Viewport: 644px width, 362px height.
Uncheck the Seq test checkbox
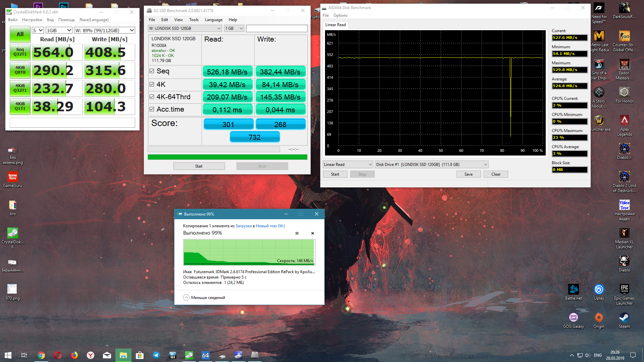tap(152, 71)
